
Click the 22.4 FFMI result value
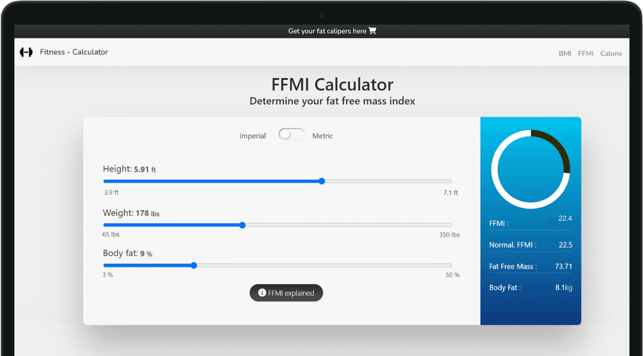[x=565, y=218]
